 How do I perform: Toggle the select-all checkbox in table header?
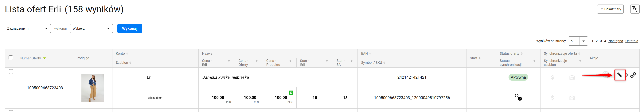(x=11, y=58)
